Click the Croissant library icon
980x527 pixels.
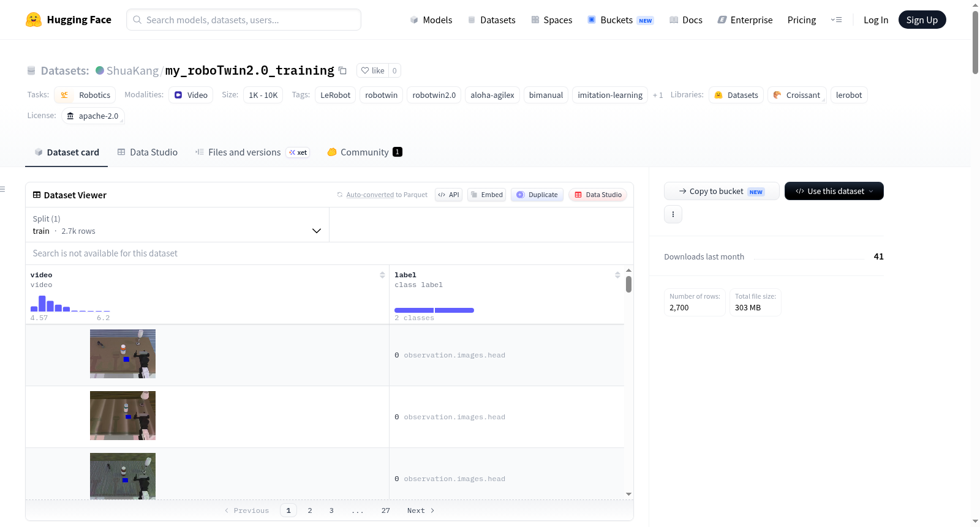pos(777,95)
